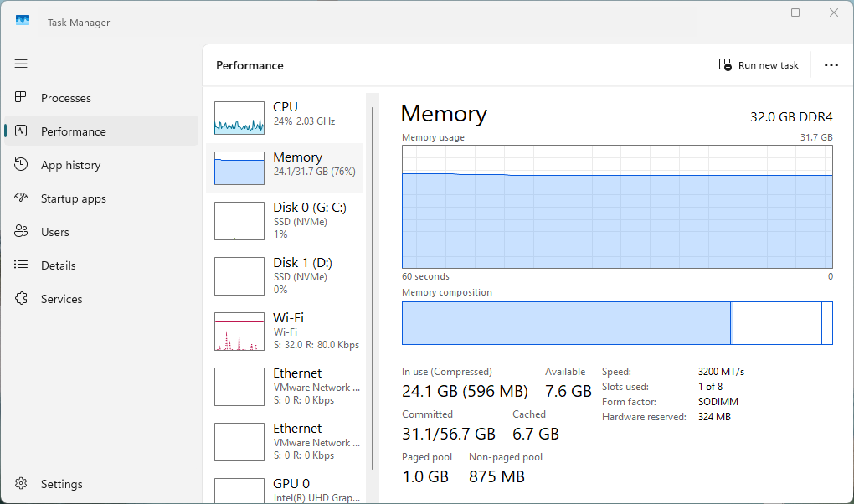Screen dimensions: 854x504
Task: Click the Form factor SODIMM value
Action: pyautogui.click(x=718, y=402)
